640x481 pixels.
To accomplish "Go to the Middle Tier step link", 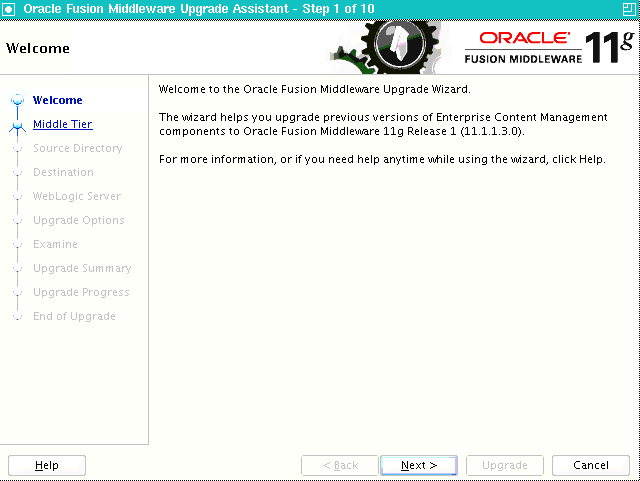I will point(62,124).
